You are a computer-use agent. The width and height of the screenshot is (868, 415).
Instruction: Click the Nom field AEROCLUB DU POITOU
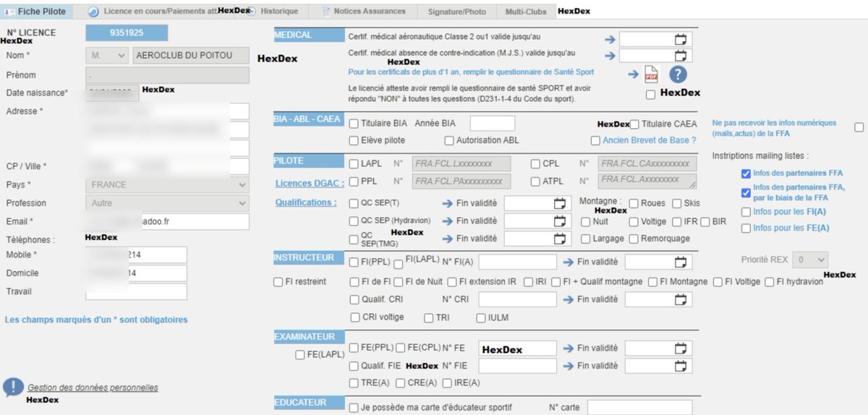[190, 56]
